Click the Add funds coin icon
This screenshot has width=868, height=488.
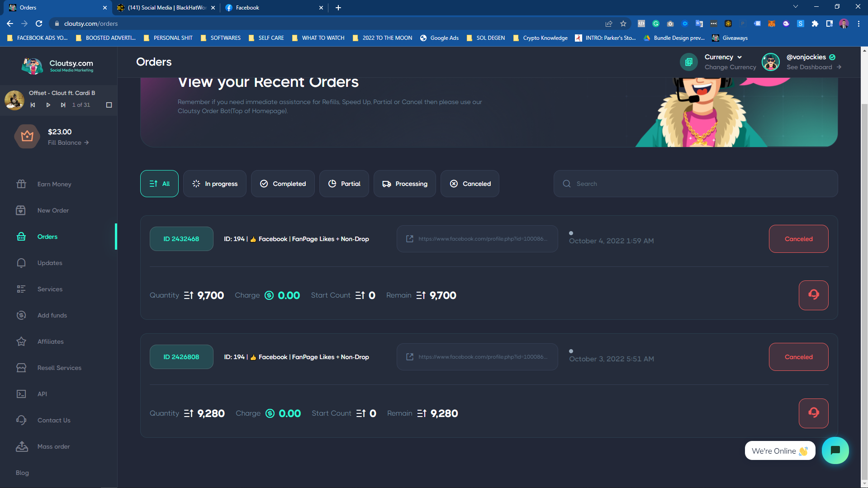(x=21, y=315)
